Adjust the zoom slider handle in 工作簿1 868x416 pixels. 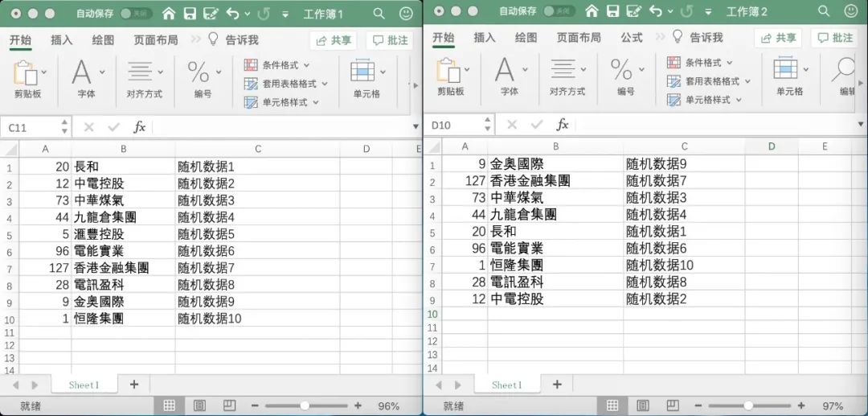click(x=304, y=406)
